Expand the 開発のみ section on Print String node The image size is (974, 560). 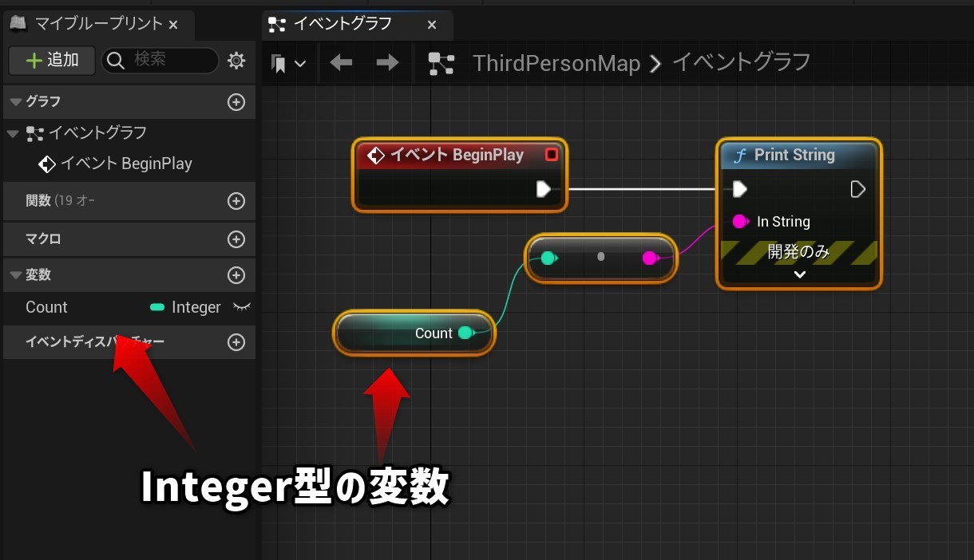pyautogui.click(x=798, y=274)
